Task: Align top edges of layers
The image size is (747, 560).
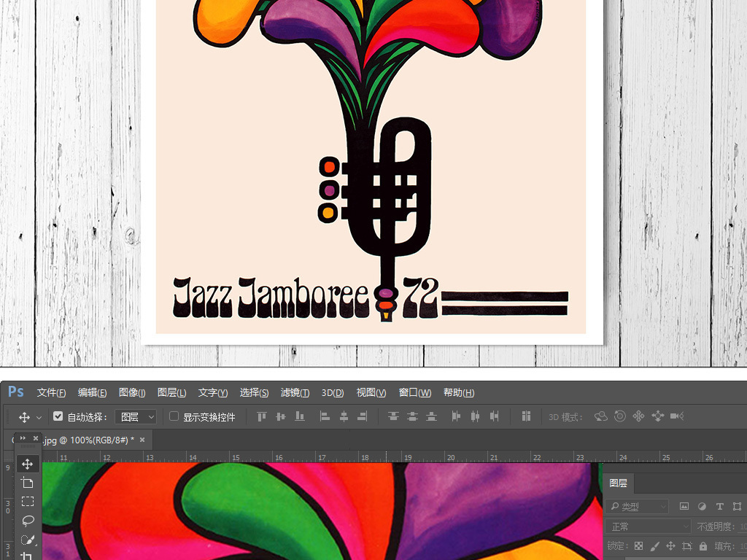Action: coord(262,416)
